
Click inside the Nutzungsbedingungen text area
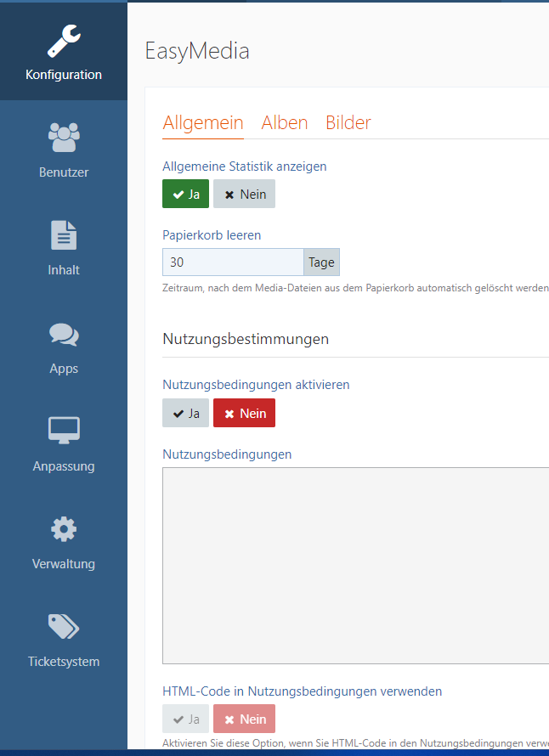355,565
